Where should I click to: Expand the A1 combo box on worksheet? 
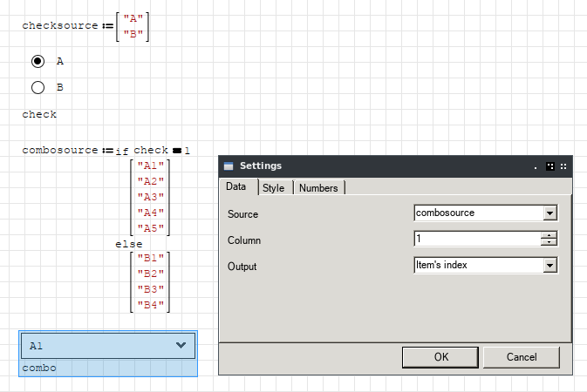pos(181,346)
